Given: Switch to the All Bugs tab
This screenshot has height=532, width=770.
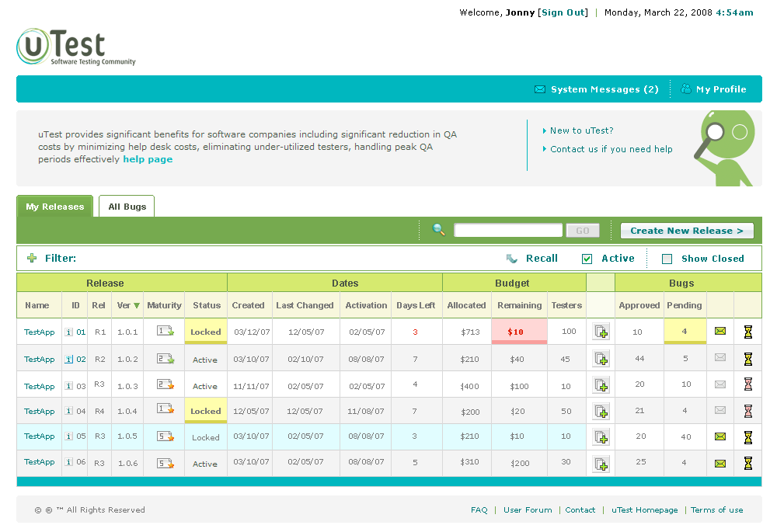Looking at the screenshot, I should pos(126,207).
